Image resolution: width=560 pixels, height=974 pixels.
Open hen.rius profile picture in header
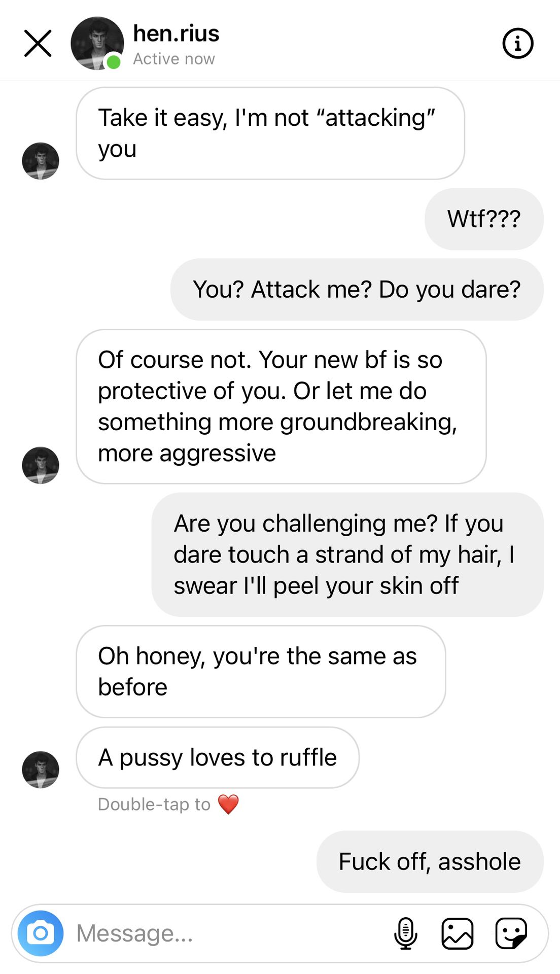(x=97, y=43)
